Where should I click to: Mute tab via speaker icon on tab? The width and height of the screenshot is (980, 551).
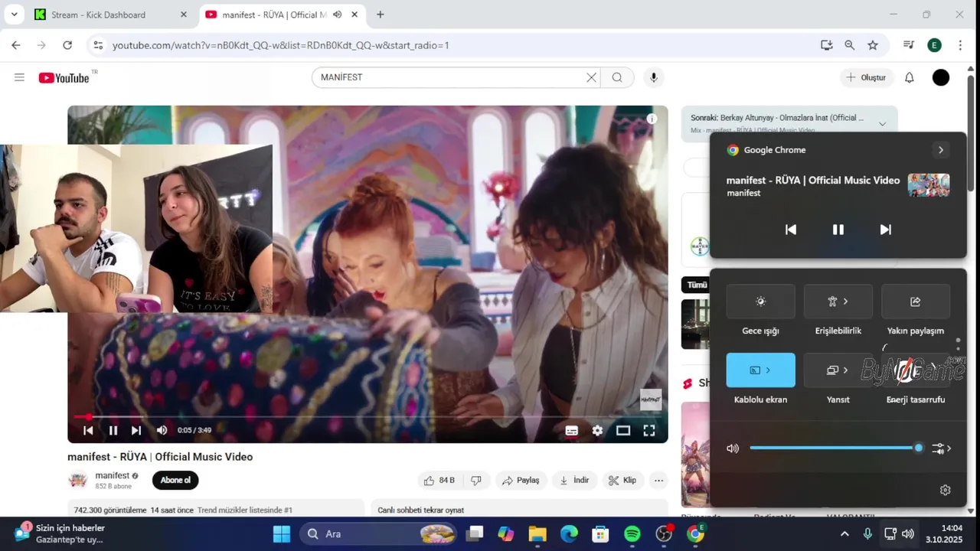coord(338,15)
